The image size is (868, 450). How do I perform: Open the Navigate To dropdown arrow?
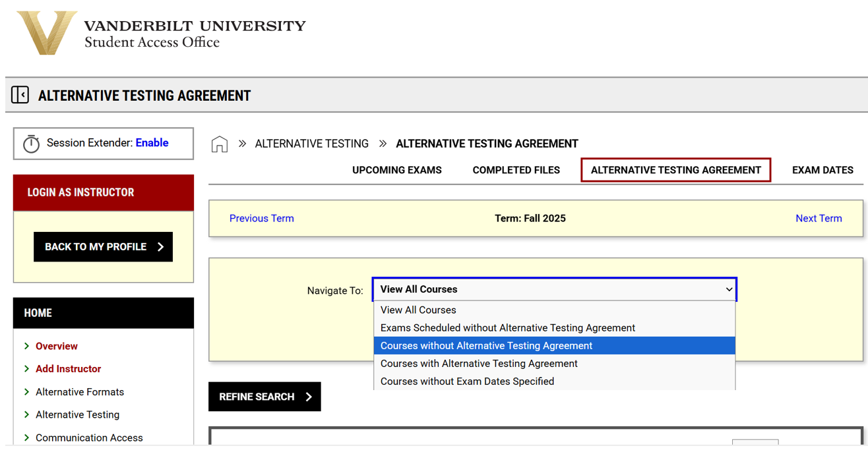tap(729, 289)
